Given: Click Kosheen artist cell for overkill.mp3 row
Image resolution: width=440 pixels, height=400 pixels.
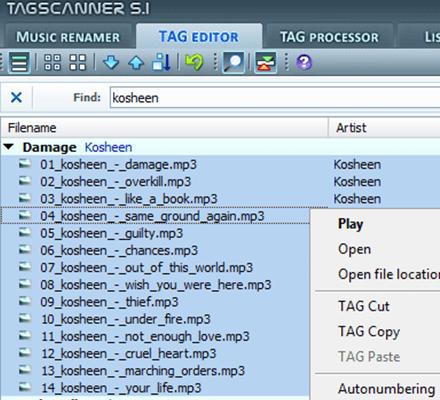Looking at the screenshot, I should [357, 182].
